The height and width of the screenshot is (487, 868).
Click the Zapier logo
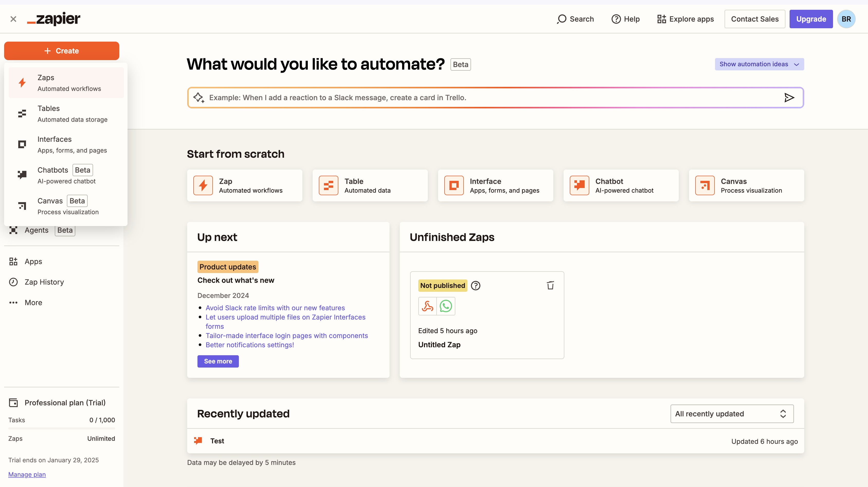tap(53, 19)
